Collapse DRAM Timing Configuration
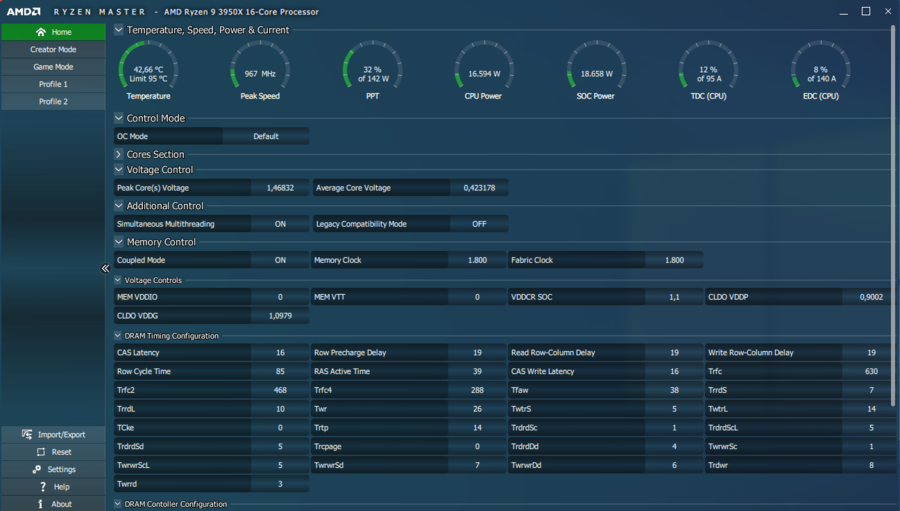Image resolution: width=900 pixels, height=511 pixels. (118, 335)
